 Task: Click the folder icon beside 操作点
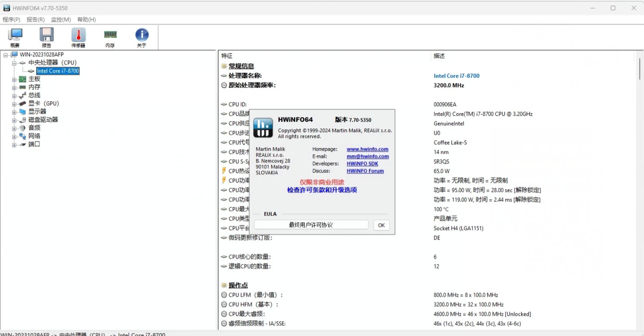(x=224, y=285)
